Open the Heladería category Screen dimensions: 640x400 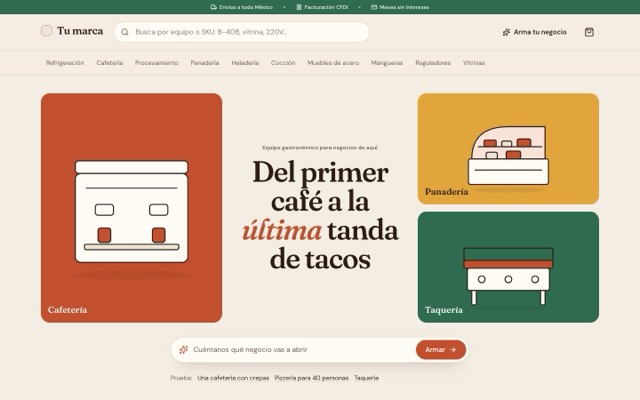[245, 62]
